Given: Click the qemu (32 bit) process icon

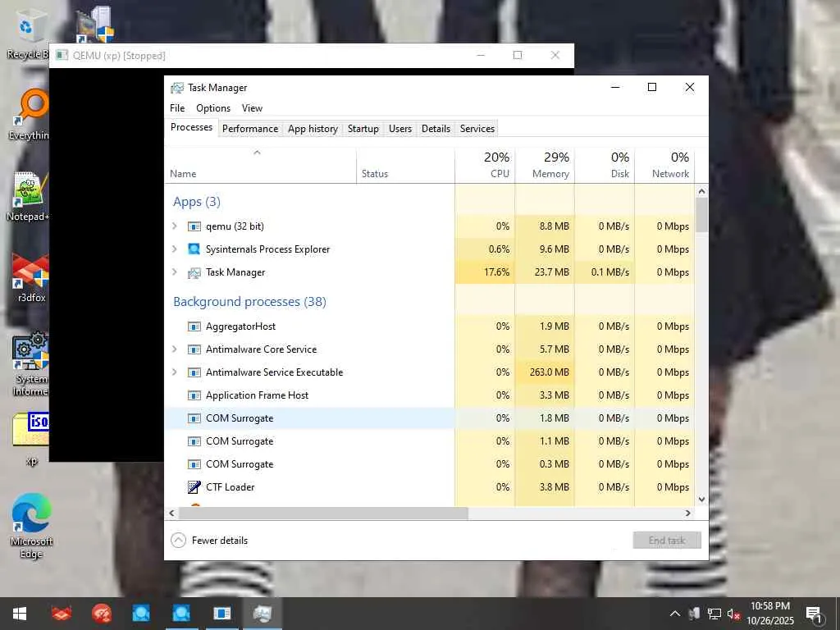Looking at the screenshot, I should tap(194, 226).
